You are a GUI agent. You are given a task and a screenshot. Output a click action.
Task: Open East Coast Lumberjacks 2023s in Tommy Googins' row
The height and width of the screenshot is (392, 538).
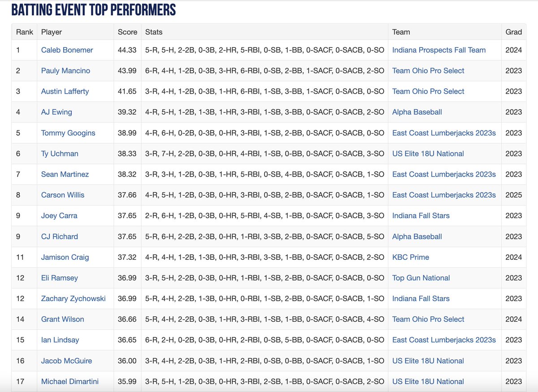444,133
